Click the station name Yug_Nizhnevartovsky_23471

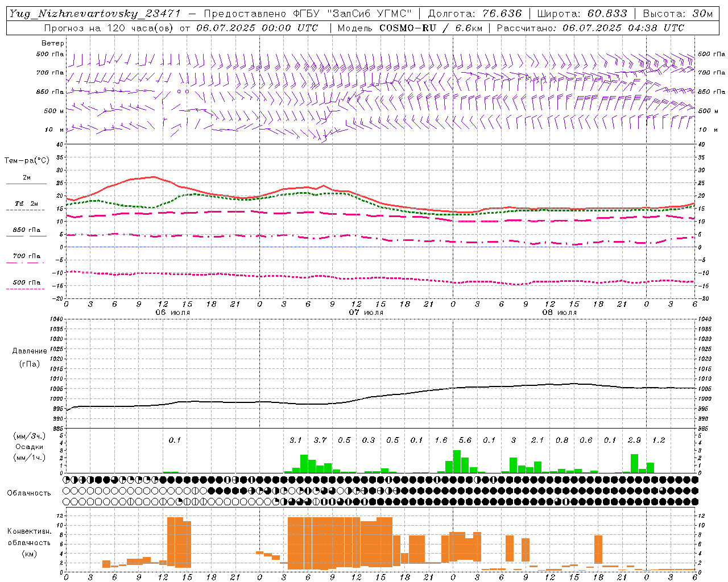pyautogui.click(x=94, y=14)
